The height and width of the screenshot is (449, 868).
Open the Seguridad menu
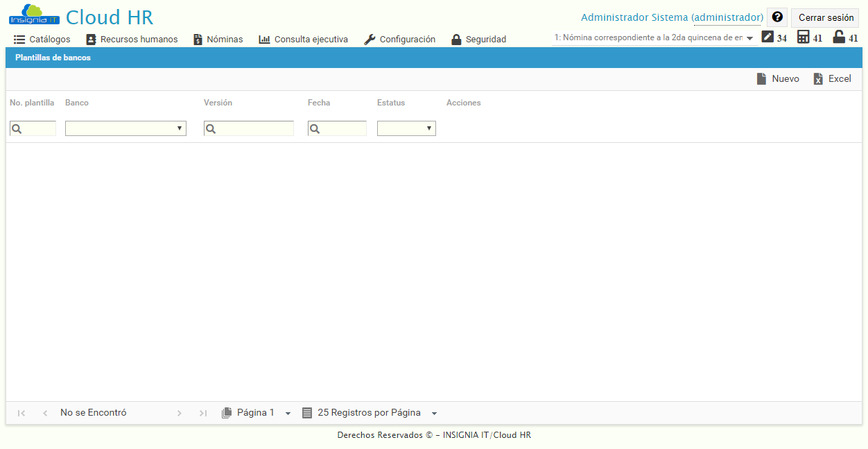[x=478, y=40]
